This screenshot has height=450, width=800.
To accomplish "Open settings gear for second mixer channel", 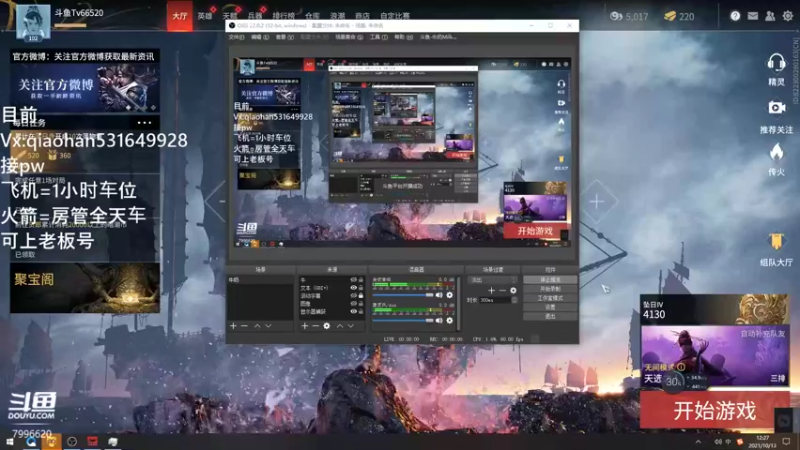I will point(449,320).
